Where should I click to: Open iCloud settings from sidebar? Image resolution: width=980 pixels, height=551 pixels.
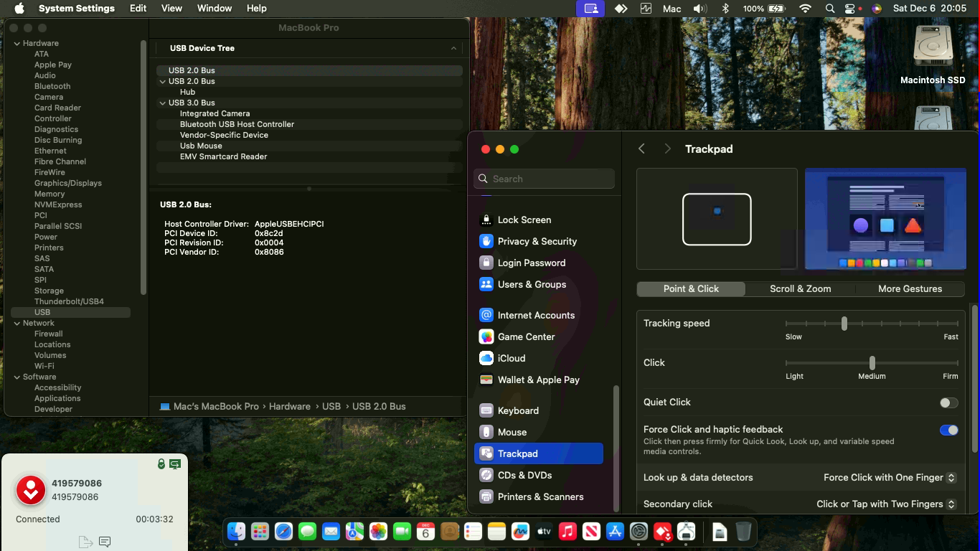coord(512,358)
